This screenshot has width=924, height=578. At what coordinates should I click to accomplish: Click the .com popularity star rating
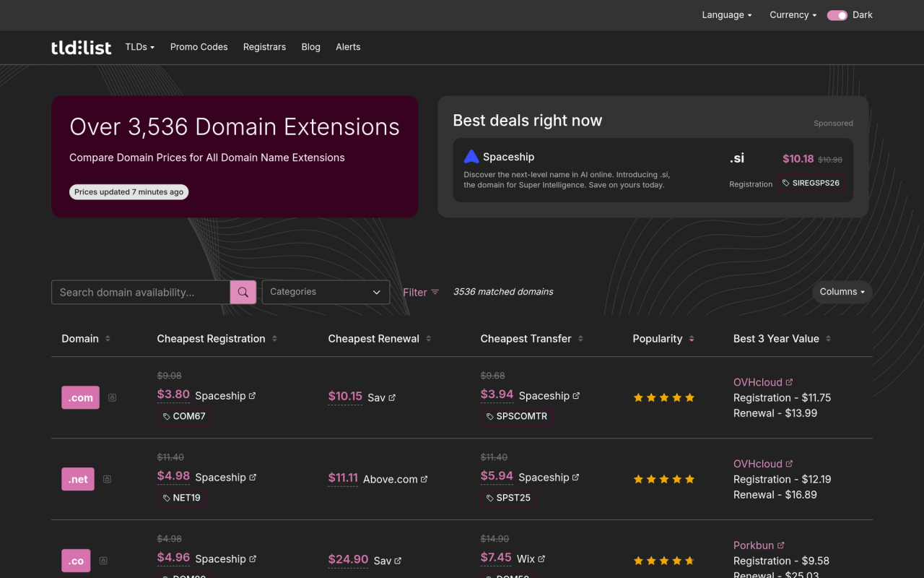[x=664, y=397]
